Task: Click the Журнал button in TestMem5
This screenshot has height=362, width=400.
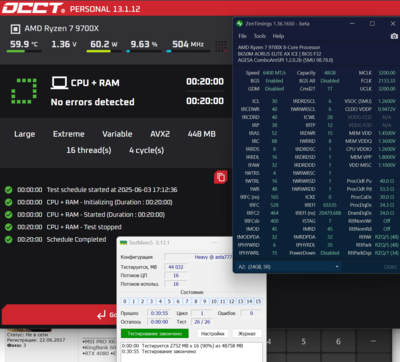Action: pyautogui.click(x=247, y=333)
